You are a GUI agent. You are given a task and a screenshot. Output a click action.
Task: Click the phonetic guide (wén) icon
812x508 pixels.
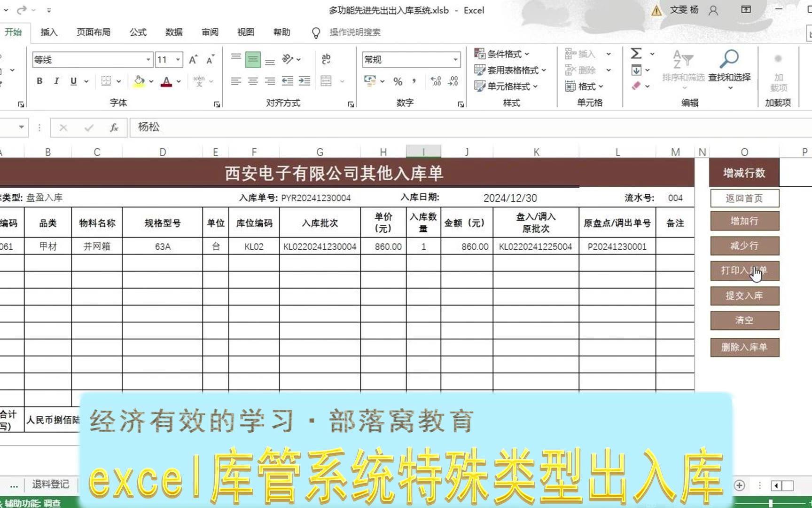click(x=199, y=81)
